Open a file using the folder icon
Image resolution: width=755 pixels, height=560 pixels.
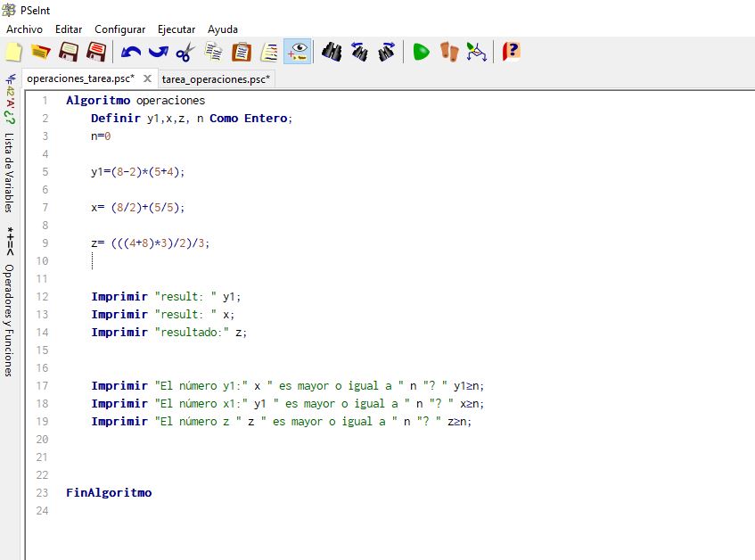click(x=41, y=52)
